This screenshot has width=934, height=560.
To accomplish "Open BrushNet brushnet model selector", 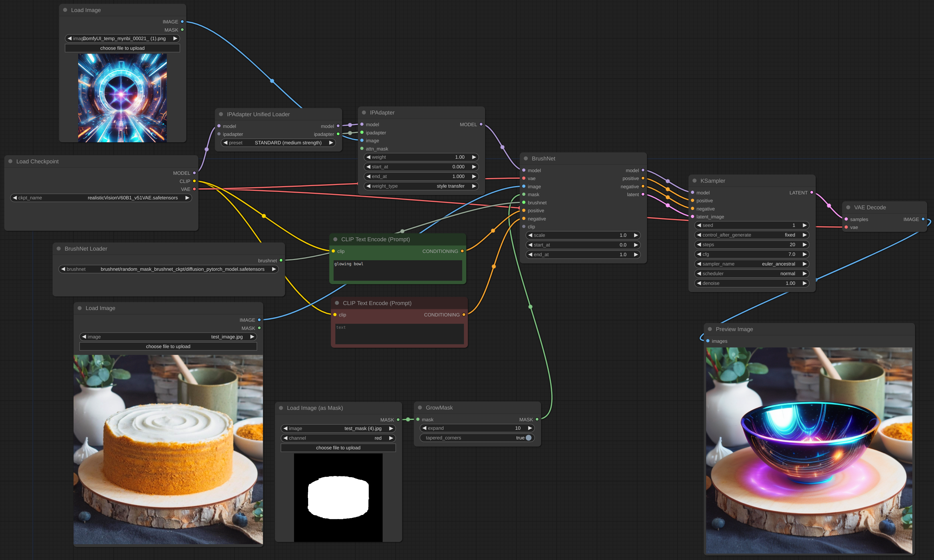I will (169, 269).
